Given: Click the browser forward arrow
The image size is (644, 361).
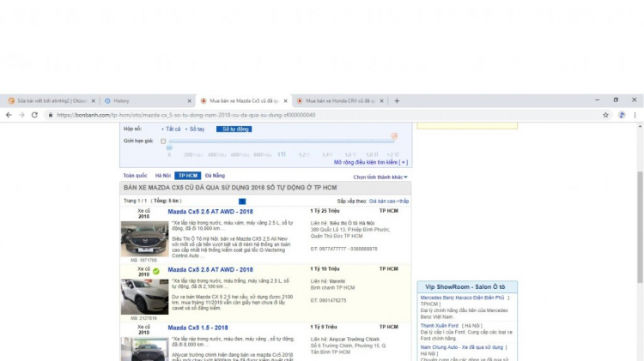Looking at the screenshot, I should [x=21, y=115].
